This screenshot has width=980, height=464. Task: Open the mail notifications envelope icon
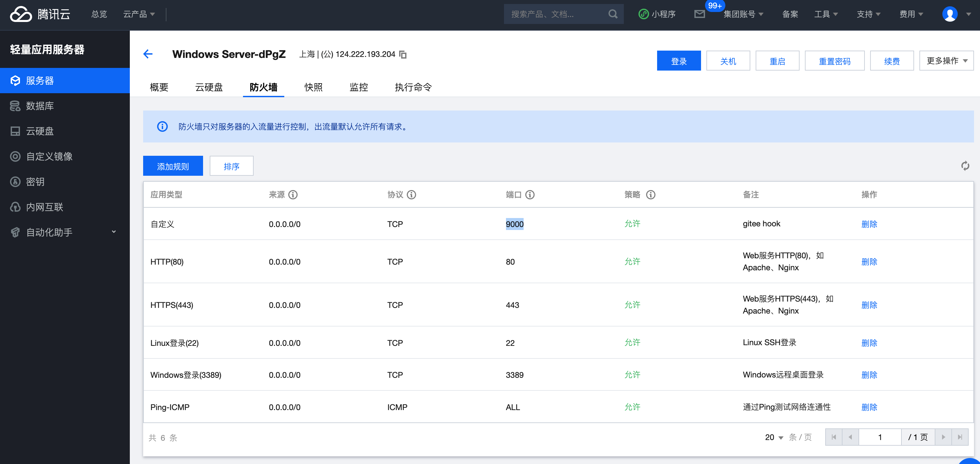point(699,14)
